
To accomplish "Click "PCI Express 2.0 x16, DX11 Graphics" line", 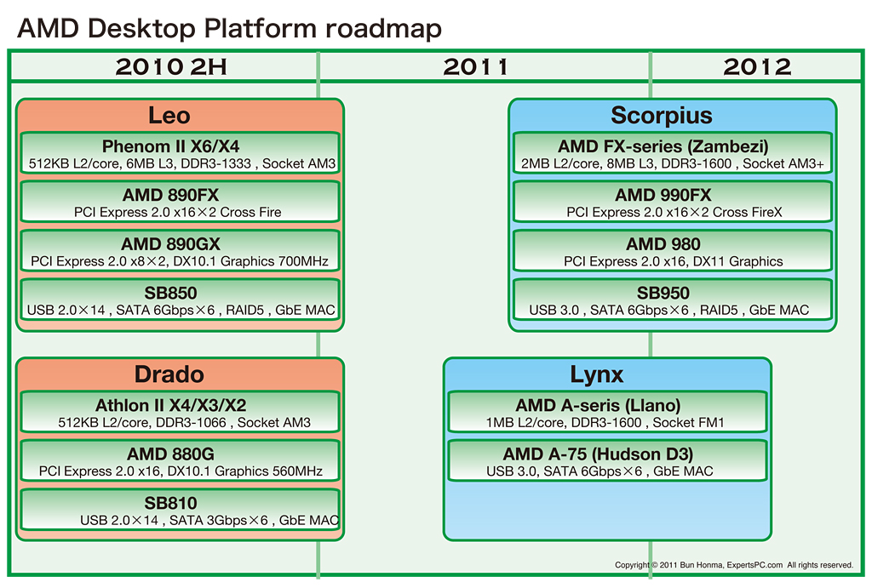I will [673, 261].
